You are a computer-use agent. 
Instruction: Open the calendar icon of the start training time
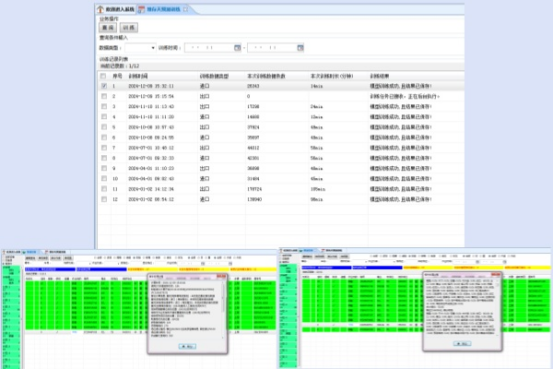click(237, 48)
